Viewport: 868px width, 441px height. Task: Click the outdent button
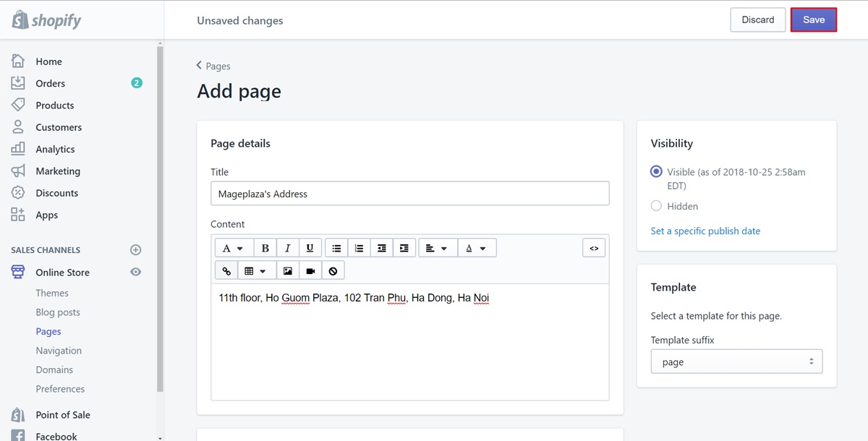pos(381,248)
